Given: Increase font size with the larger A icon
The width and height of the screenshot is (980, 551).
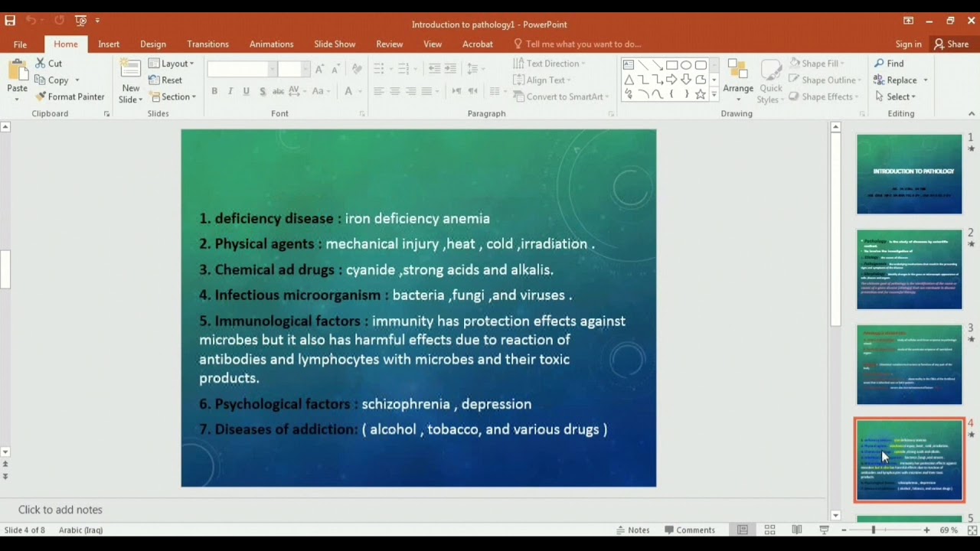Looking at the screenshot, I should point(320,69).
